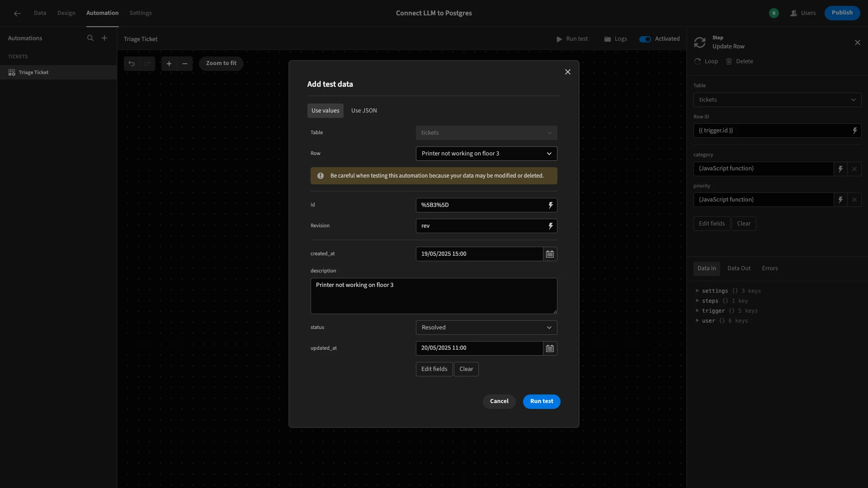Viewport: 868px width, 488px height.
Task: Expand the trigger tree node
Action: (698, 310)
